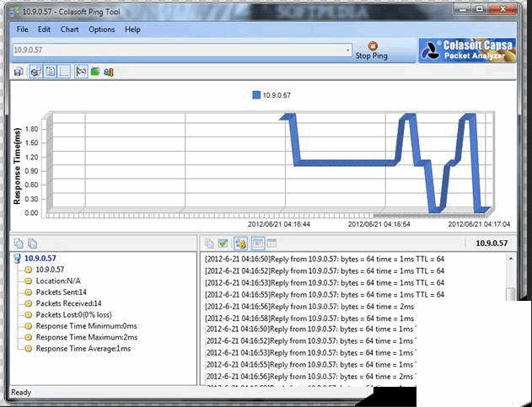Select the bold 10.9.0.57 root tree node
The width and height of the screenshot is (532, 407).
coord(40,259)
